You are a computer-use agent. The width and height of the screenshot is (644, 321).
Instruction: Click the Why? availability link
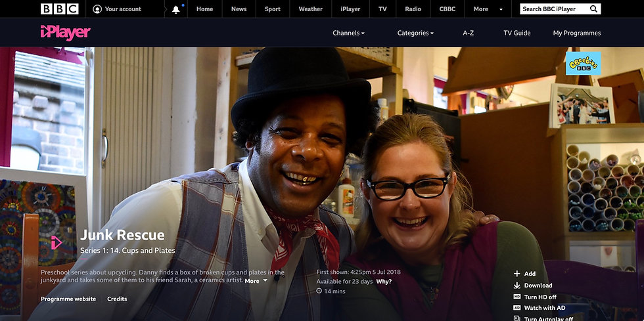(384, 281)
